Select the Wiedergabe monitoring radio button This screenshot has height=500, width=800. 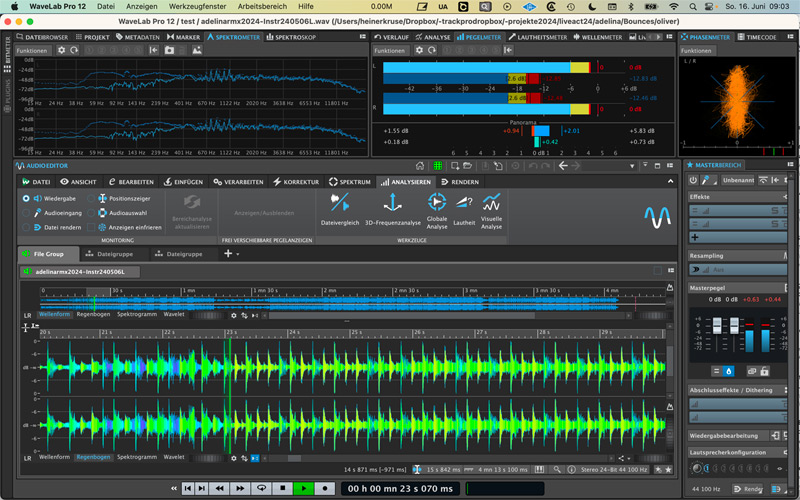click(x=26, y=199)
